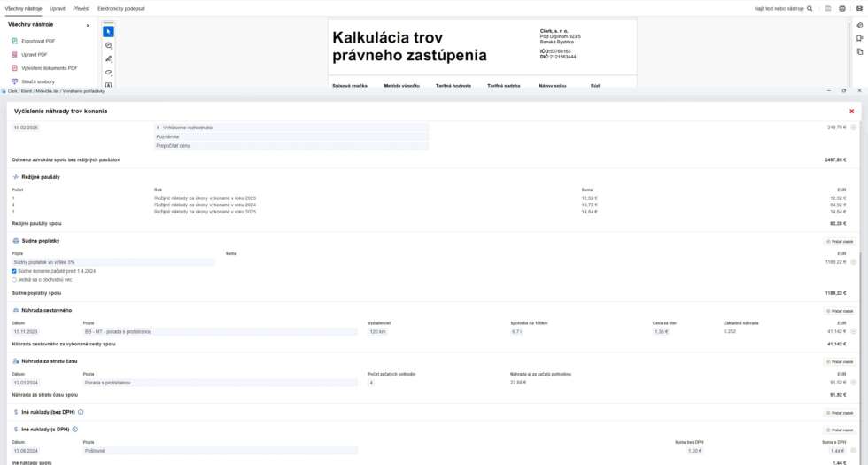Open the middle icon in PDF right rail
Screen dimensions: 868x465
pos(860,38)
